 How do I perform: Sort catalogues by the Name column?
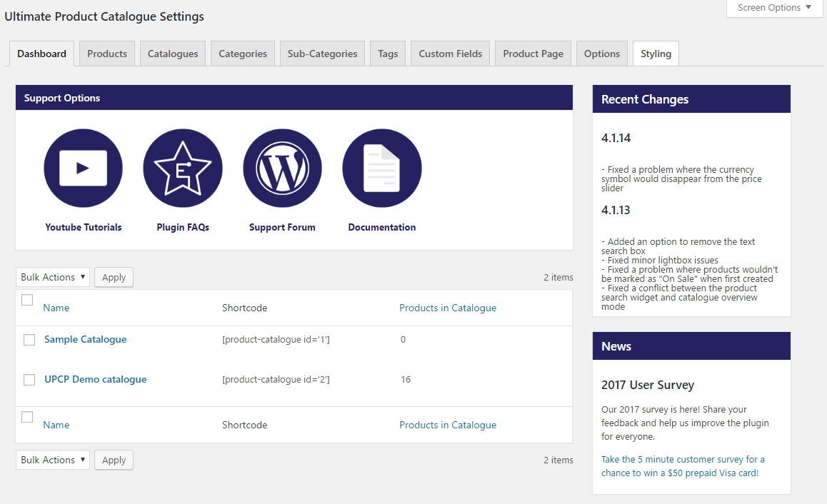coord(56,307)
